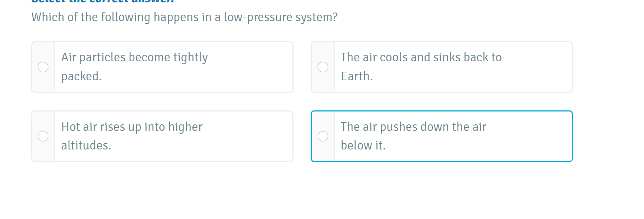Mark the 'air pushes down' radio button

coord(323,136)
